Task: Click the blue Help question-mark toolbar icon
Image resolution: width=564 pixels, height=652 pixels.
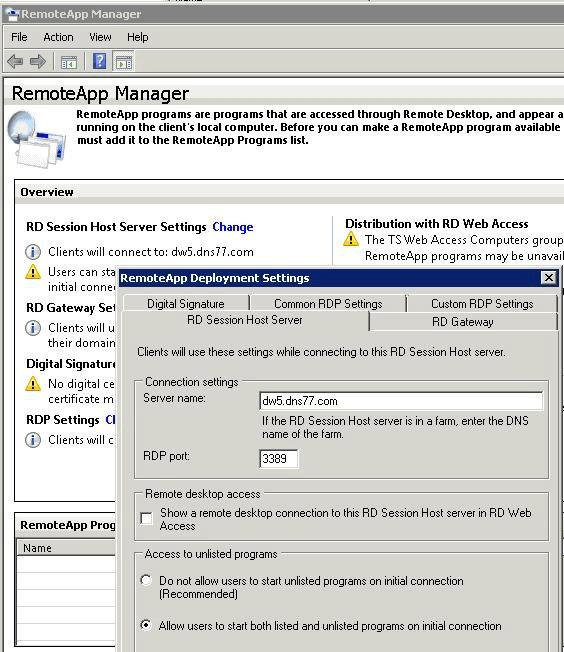Action: tap(100, 62)
